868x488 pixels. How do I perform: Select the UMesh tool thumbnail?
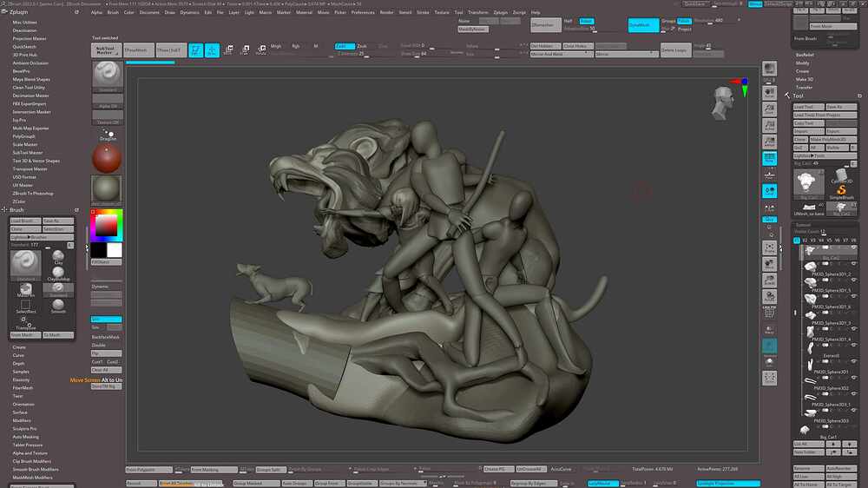pos(809,208)
